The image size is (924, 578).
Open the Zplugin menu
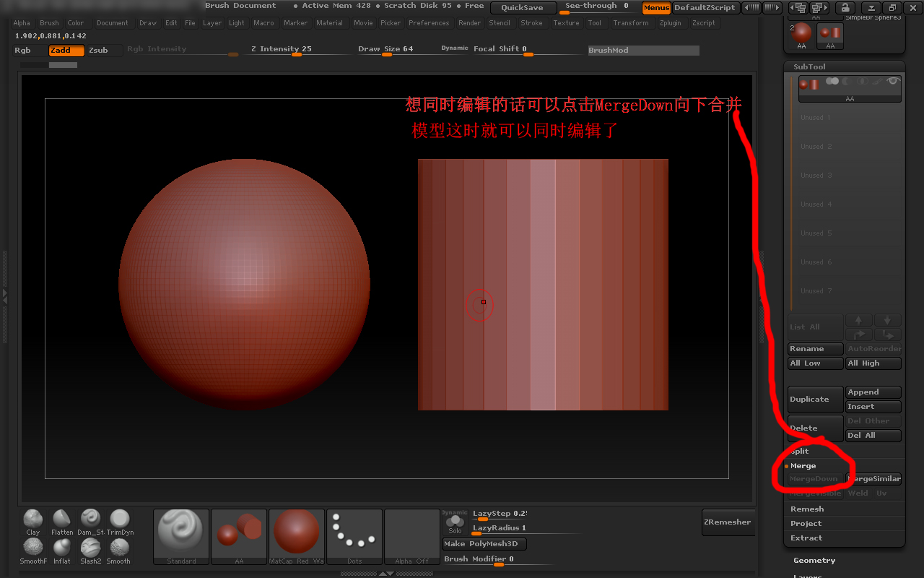(670, 23)
